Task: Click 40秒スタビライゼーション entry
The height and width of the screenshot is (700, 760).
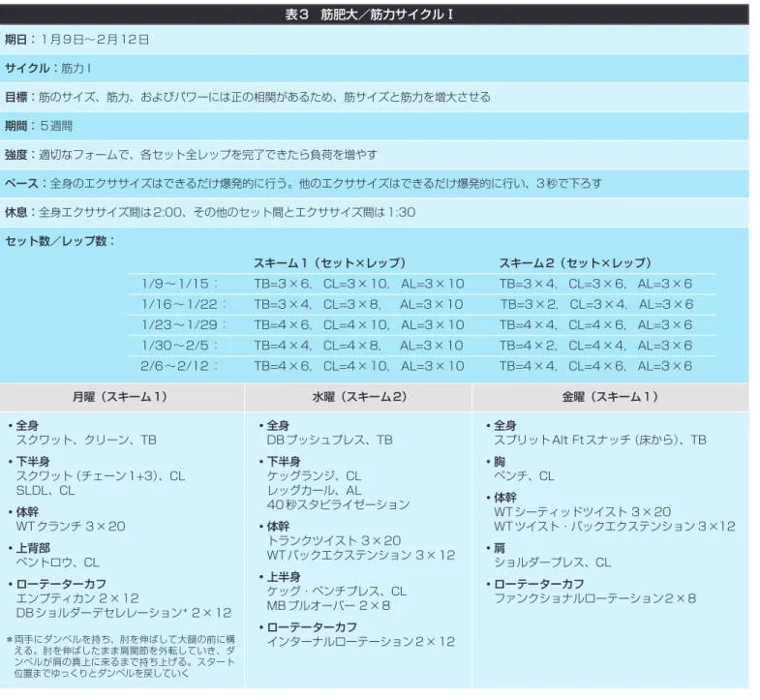Action: [x=338, y=505]
